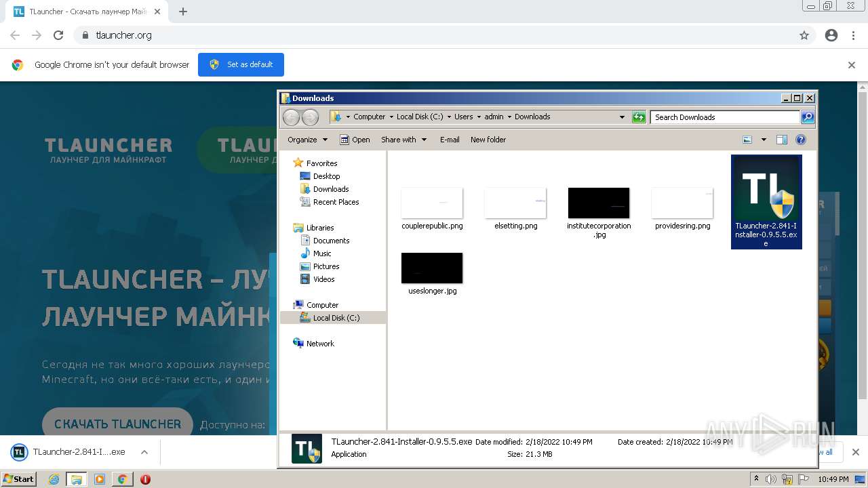Open the media player taskbar icon
The width and height of the screenshot is (868, 488).
(x=100, y=479)
